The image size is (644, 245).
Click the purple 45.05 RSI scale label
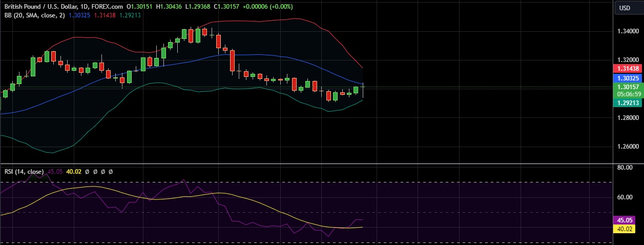coord(624,219)
